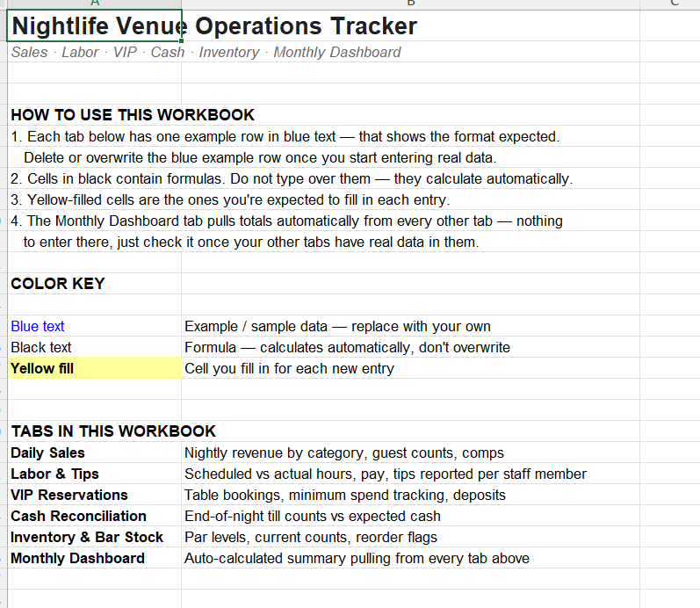Select the 'Table bookings, minimum spend tracking' cell
This screenshot has width=700, height=608.
tap(410, 495)
